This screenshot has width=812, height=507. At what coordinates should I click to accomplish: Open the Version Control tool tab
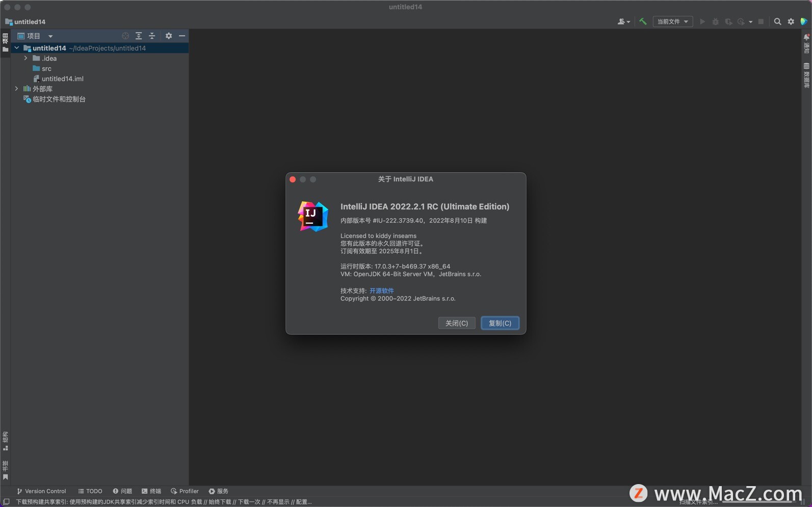tap(41, 491)
